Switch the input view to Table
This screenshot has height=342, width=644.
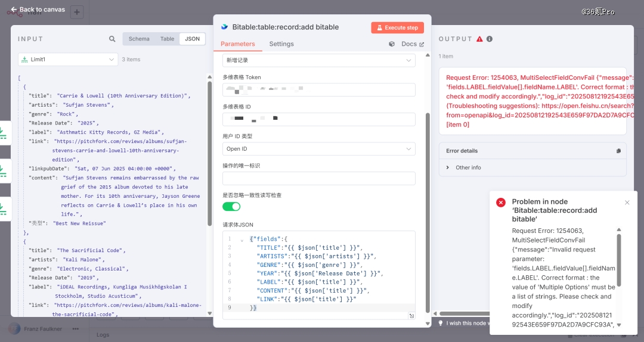(168, 39)
